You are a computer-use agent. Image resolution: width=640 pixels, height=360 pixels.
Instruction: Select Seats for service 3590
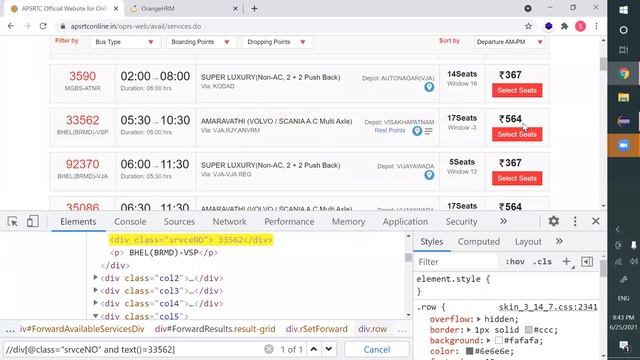(x=517, y=91)
